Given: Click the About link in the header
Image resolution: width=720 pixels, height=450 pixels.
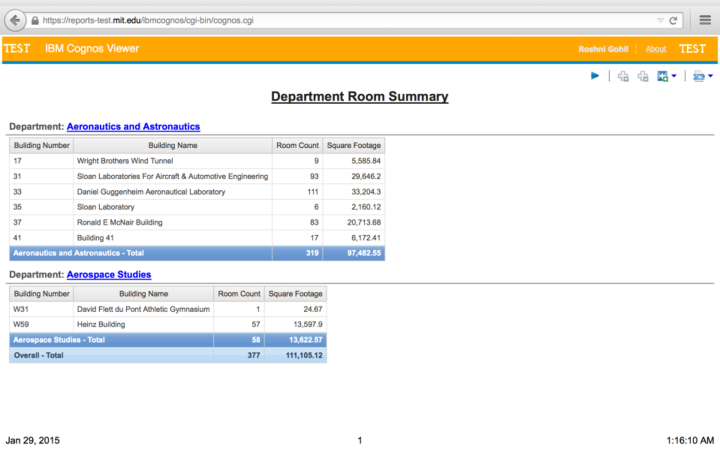Looking at the screenshot, I should coord(656,49).
